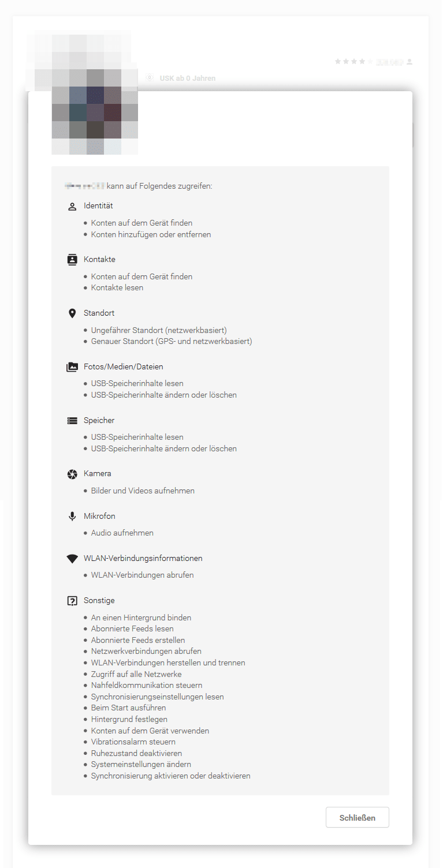The width and height of the screenshot is (443, 868).
Task: Click the 'Audio aufnehmen' permission entry
Action: (122, 533)
